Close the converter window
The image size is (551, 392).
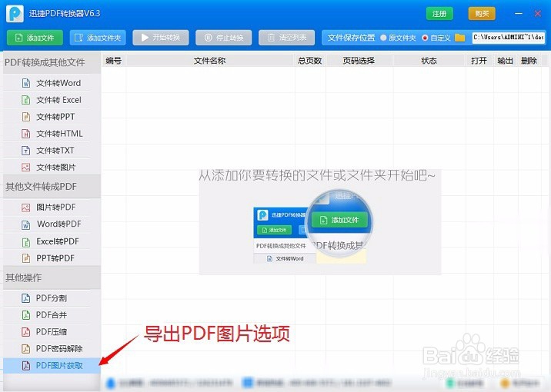538,13
